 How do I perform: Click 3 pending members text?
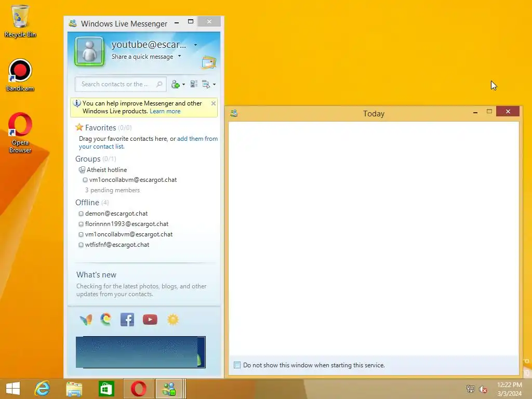click(112, 190)
